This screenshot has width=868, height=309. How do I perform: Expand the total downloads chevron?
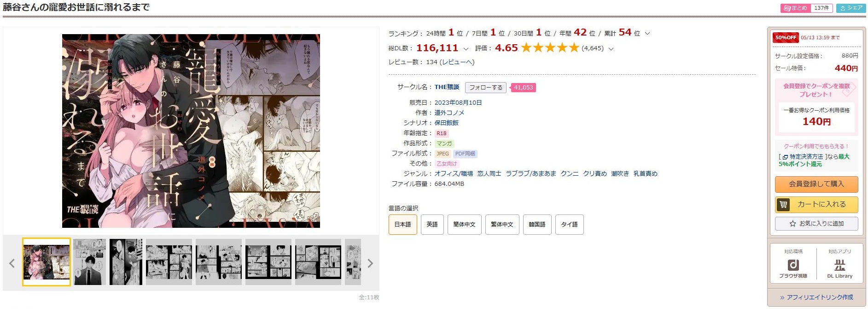466,49
